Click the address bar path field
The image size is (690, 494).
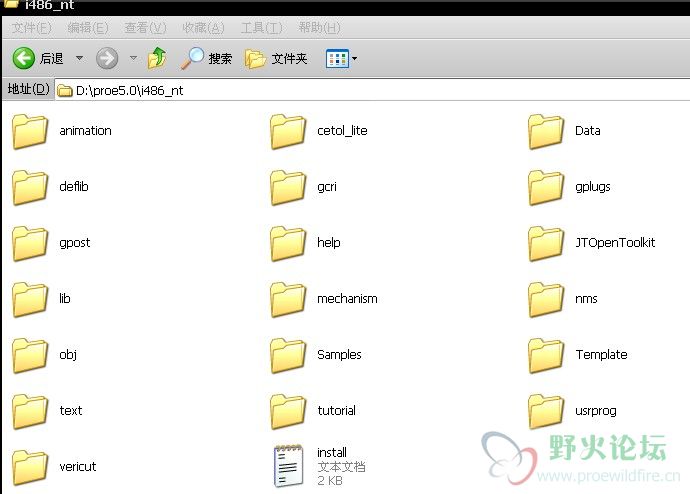click(372, 90)
